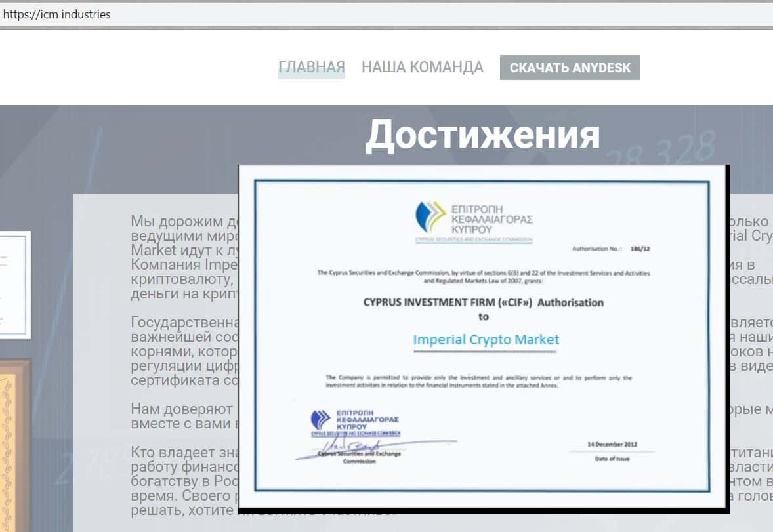Image resolution: width=773 pixels, height=532 pixels.
Task: Open the ГЛАВНАЯ navigation tab
Action: (x=312, y=67)
